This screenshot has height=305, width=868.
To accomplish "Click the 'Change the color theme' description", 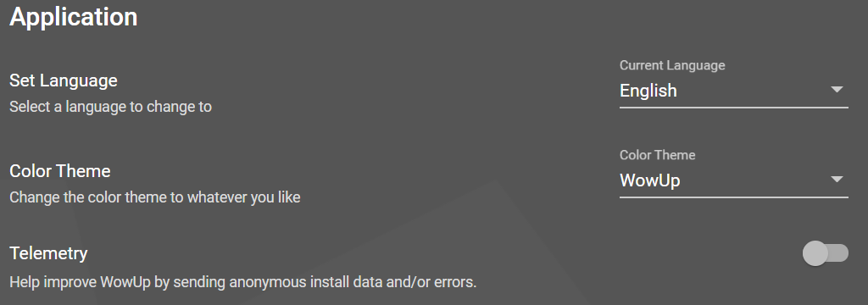I will [x=155, y=197].
